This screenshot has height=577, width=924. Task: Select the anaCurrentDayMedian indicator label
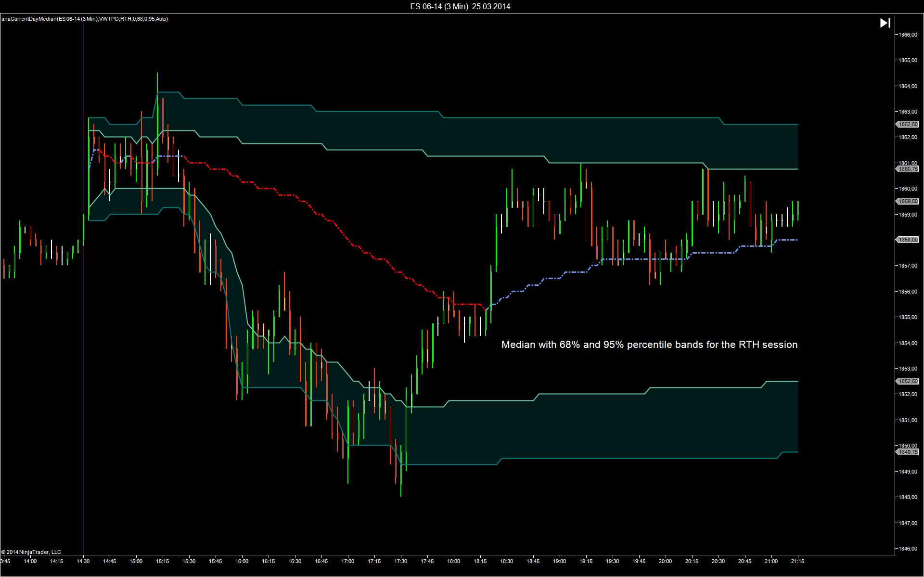pyautogui.click(x=85, y=19)
